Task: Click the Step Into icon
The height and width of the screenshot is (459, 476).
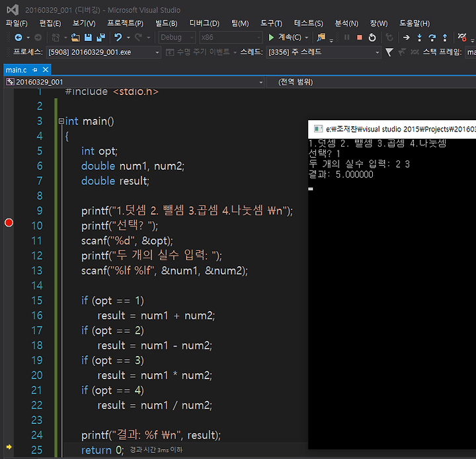Action: coord(419,37)
